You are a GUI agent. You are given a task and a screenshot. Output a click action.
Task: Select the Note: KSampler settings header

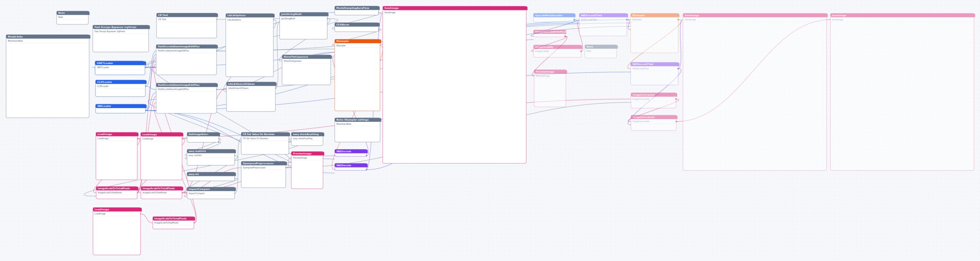pyautogui.click(x=358, y=120)
